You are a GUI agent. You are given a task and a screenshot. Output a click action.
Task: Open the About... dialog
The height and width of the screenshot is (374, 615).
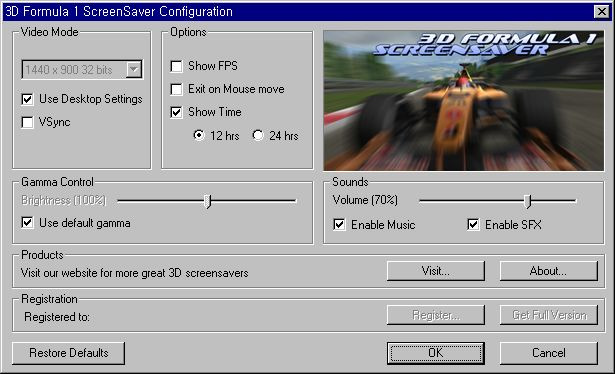coord(548,271)
